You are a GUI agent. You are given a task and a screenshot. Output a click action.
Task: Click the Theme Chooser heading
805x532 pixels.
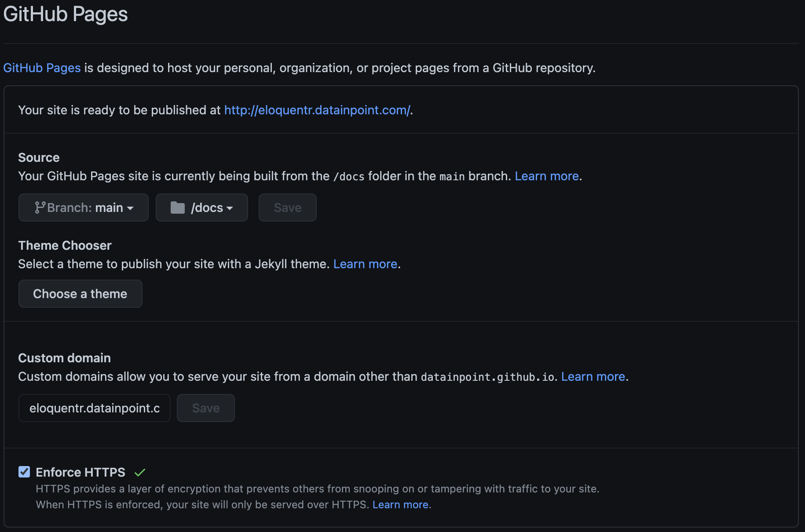click(x=65, y=245)
